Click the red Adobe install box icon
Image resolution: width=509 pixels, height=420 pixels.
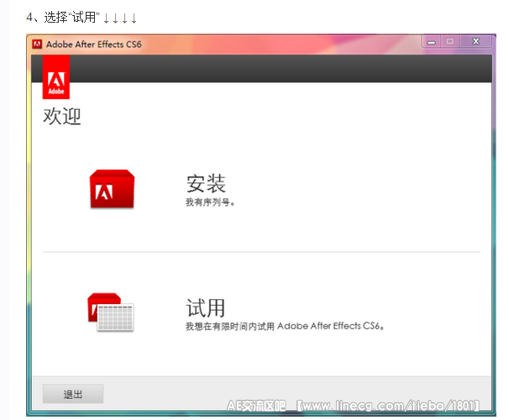(112, 188)
